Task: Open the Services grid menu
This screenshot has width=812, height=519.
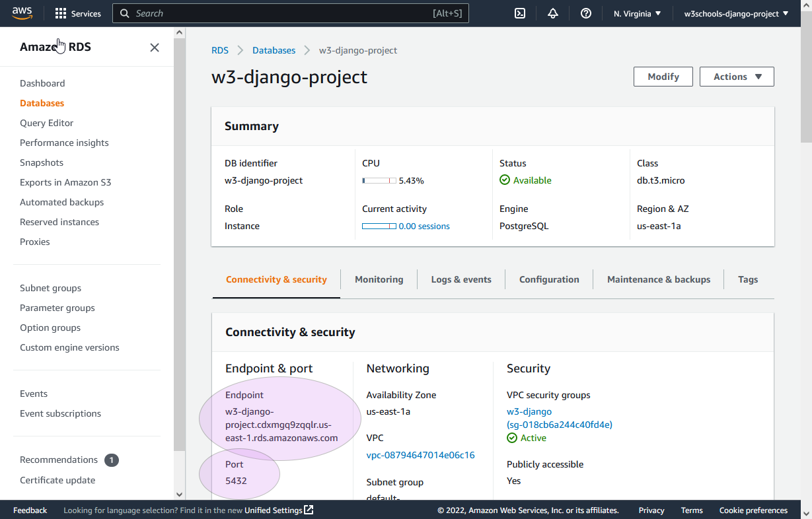Action: 61,13
